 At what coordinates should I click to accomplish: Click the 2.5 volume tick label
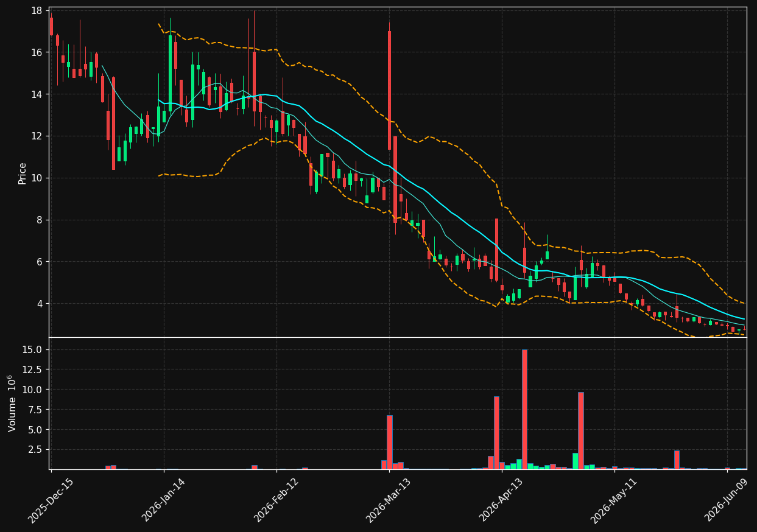tap(35, 449)
